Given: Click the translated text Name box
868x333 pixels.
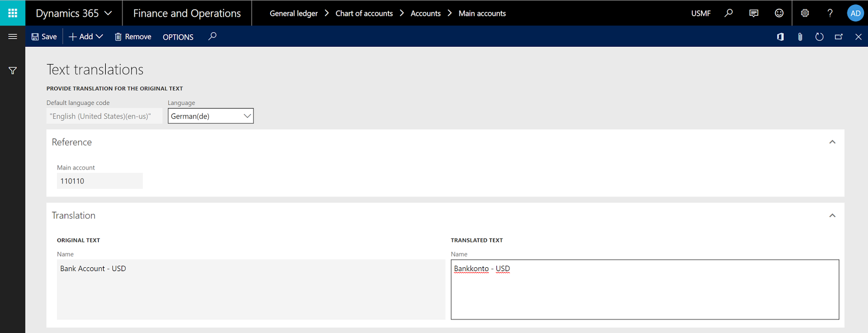Looking at the screenshot, I should (x=645, y=290).
